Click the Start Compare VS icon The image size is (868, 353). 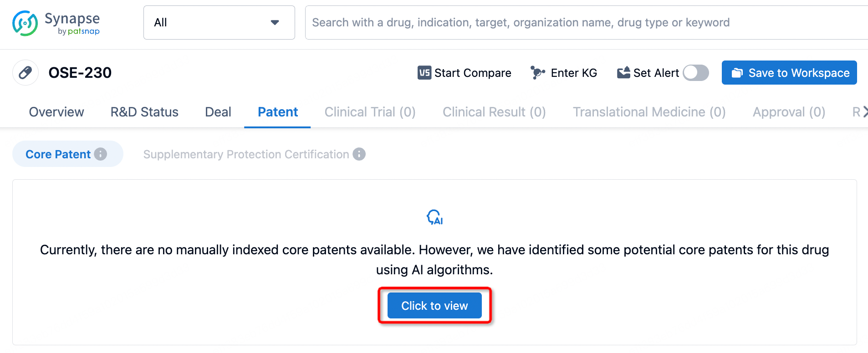point(424,73)
